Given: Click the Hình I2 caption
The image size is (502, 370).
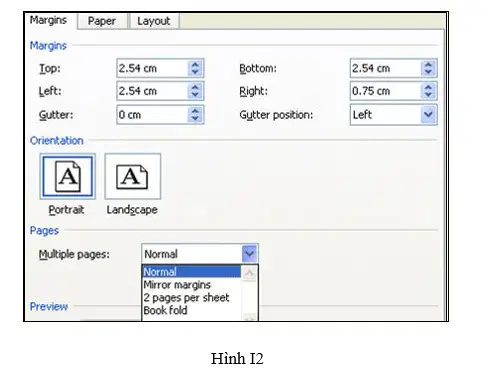Looking at the screenshot, I should point(237,359).
